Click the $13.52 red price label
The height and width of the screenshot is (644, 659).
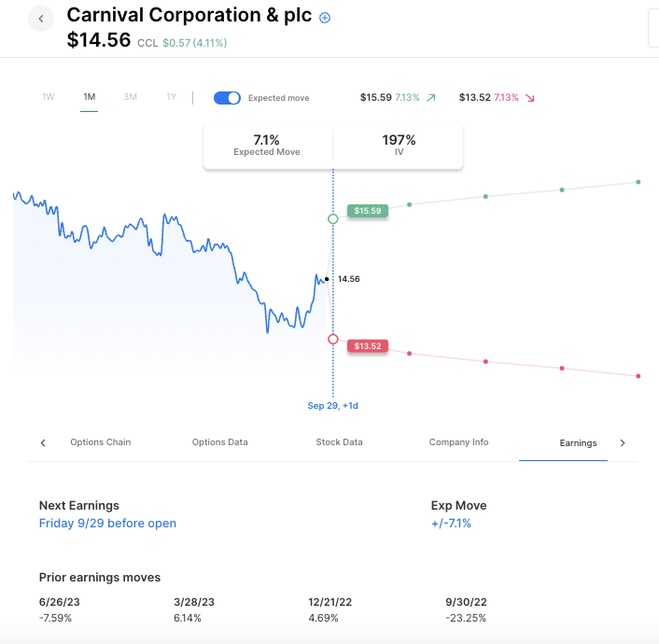click(368, 346)
